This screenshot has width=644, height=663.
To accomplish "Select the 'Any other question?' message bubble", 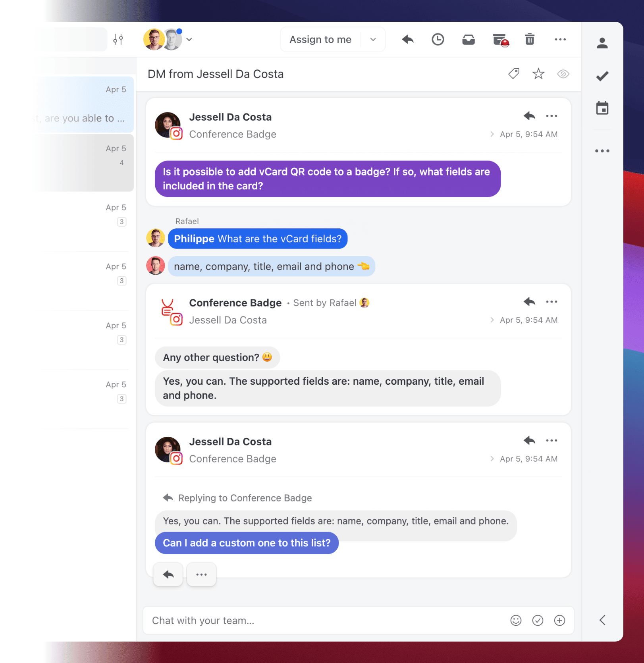I will click(x=217, y=357).
